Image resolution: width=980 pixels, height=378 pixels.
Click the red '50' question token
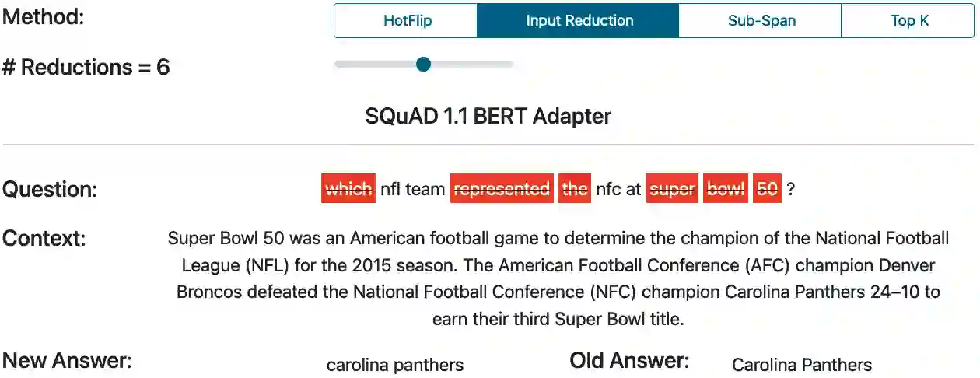tap(767, 189)
